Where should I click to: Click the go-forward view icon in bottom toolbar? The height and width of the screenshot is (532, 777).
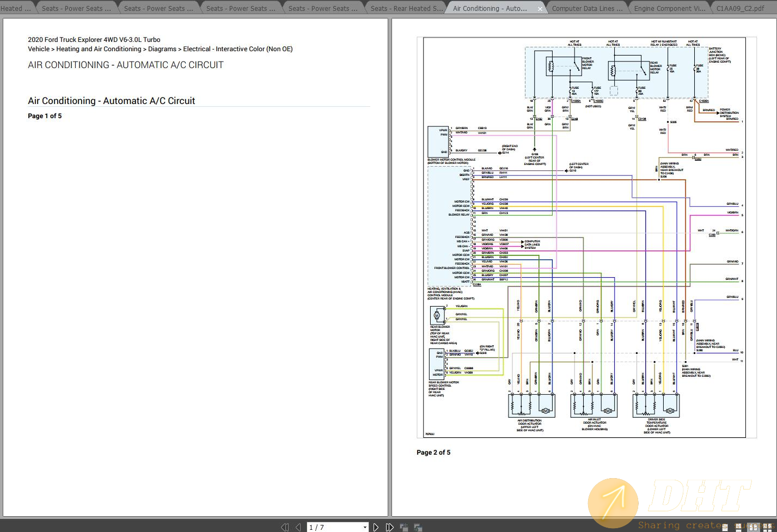pyautogui.click(x=418, y=527)
